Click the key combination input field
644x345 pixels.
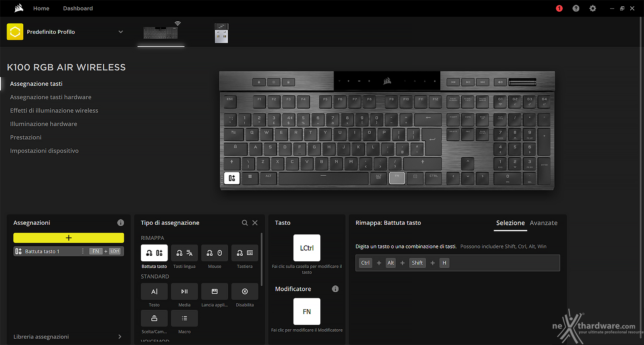[x=458, y=263]
